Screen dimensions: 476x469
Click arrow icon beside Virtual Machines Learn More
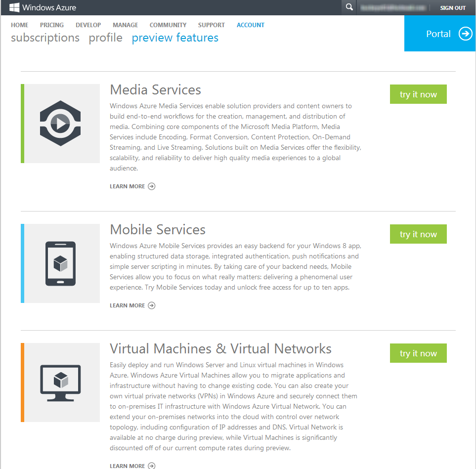(151, 466)
